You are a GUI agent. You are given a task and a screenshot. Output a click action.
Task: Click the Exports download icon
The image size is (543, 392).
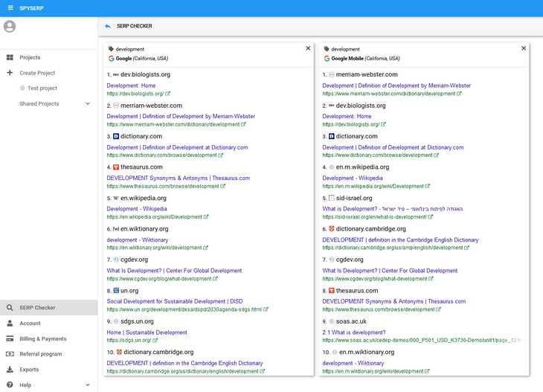10,370
